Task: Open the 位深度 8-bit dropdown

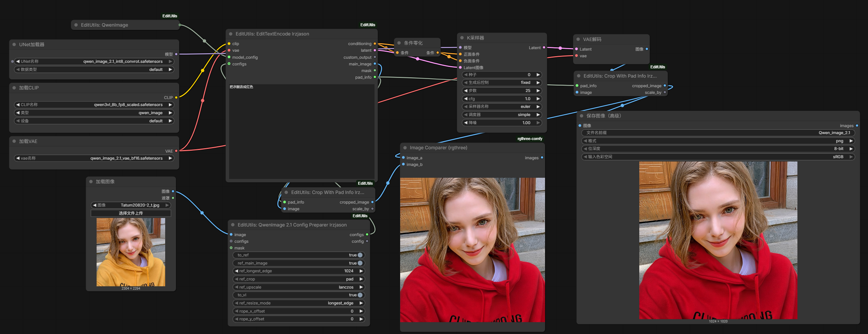Action: (718, 149)
